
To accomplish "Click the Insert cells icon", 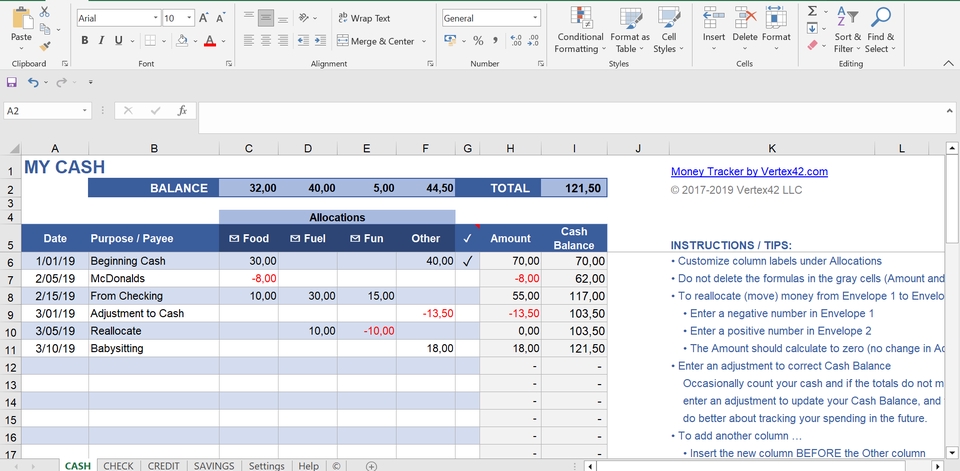I will tap(714, 18).
